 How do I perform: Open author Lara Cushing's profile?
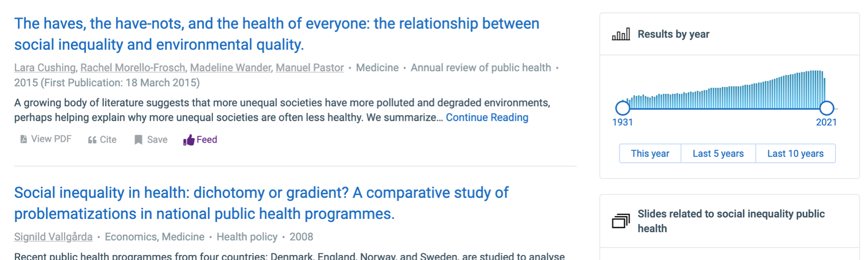[x=45, y=68]
